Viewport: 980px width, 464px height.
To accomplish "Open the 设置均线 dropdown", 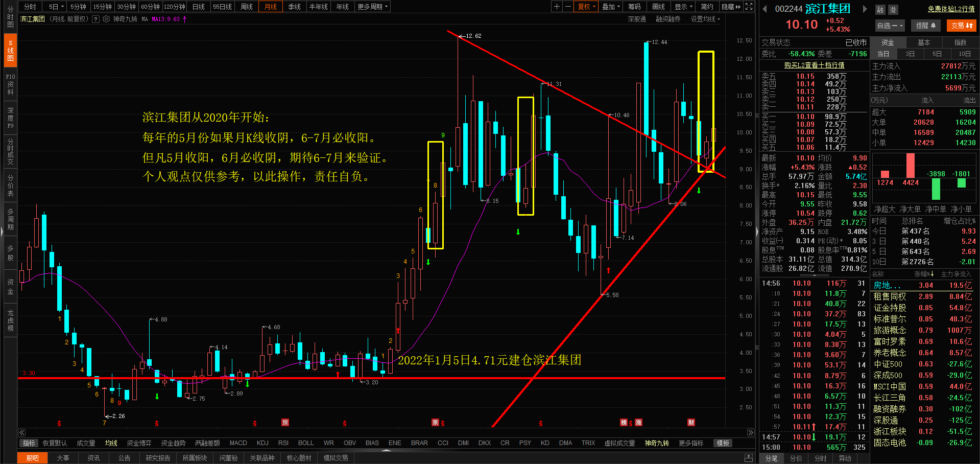I will (x=705, y=19).
